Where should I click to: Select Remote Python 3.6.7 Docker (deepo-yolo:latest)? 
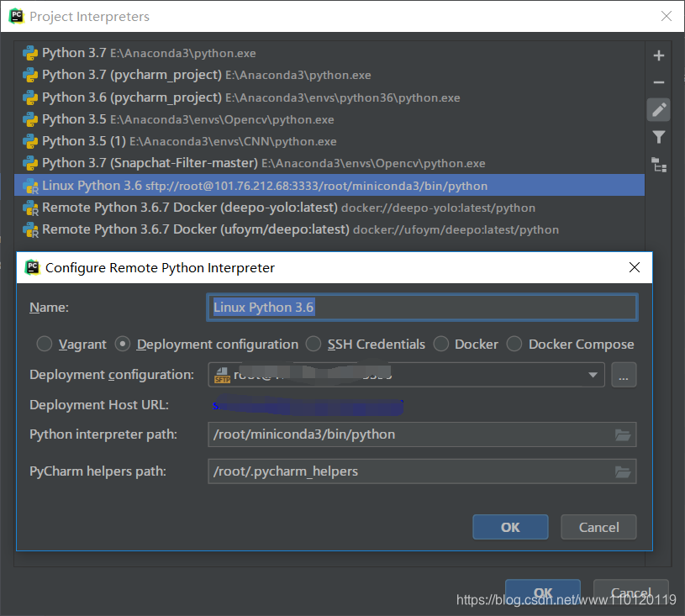point(329,208)
